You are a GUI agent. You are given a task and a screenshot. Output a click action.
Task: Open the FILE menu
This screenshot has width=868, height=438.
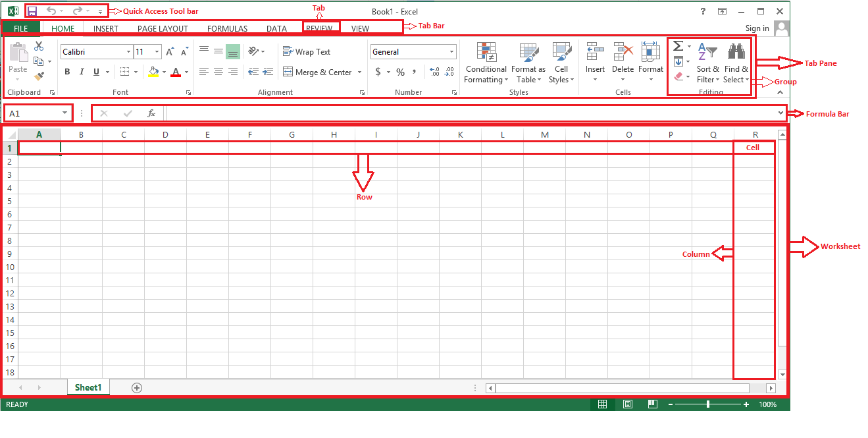[21, 28]
